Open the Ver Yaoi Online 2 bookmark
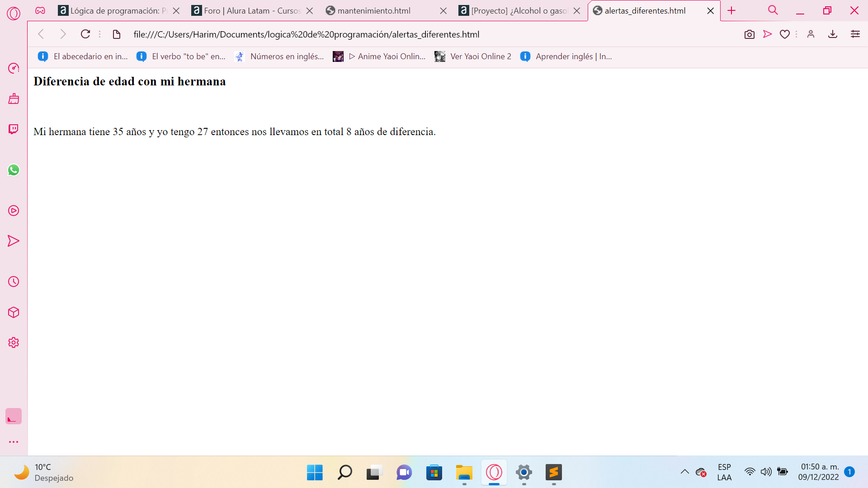 click(473, 56)
